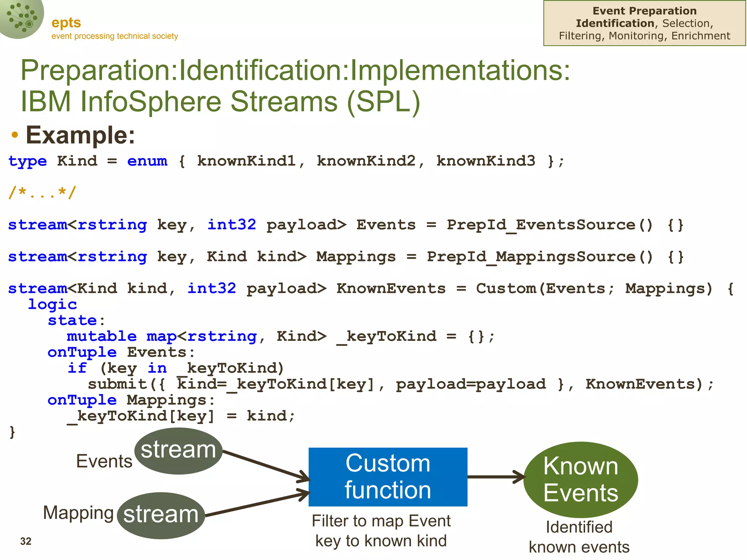The width and height of the screenshot is (747, 560).
Task: Click the orange Example bullet point
Action: pos(15,135)
